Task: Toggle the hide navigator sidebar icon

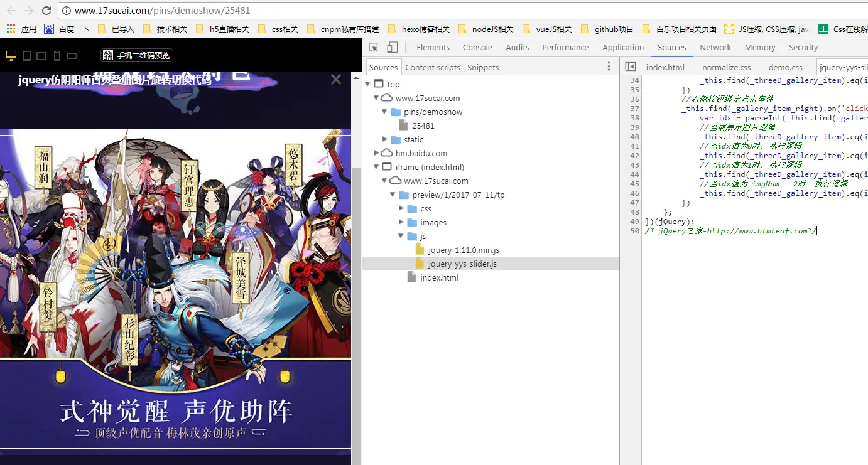Action: [x=631, y=67]
